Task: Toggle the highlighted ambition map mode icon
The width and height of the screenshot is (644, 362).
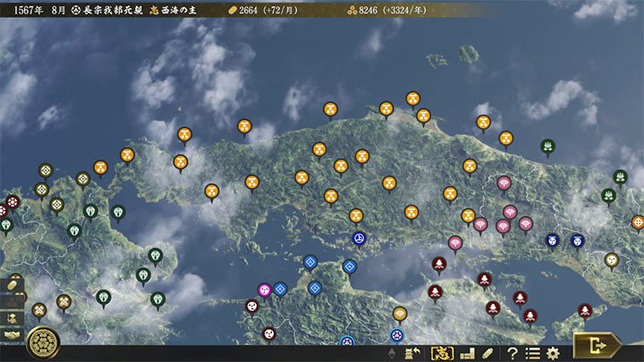Action: pyautogui.click(x=441, y=353)
